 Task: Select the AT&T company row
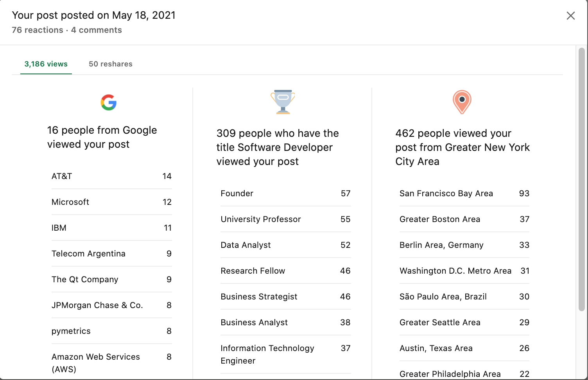pyautogui.click(x=111, y=176)
